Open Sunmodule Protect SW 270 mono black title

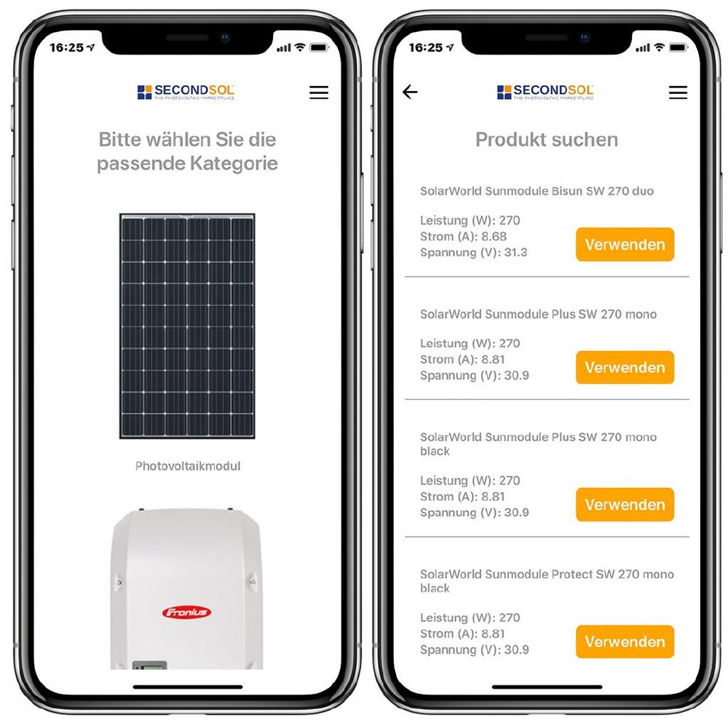[x=547, y=581]
